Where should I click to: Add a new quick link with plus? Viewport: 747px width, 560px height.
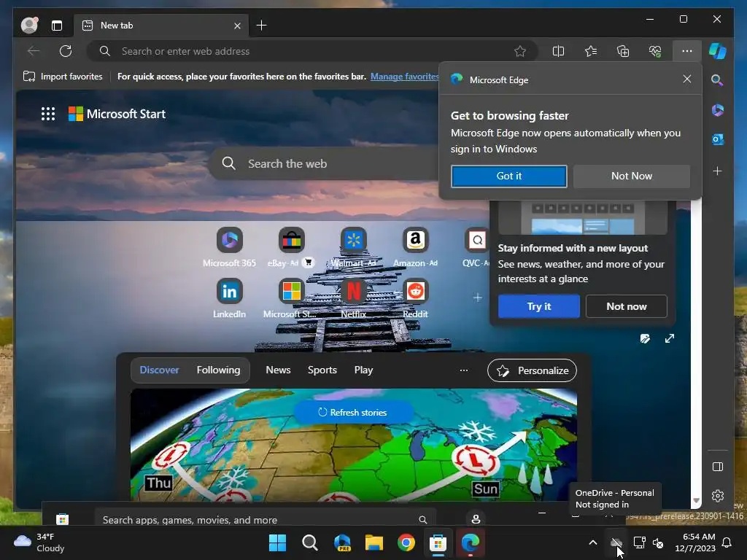pyautogui.click(x=477, y=297)
